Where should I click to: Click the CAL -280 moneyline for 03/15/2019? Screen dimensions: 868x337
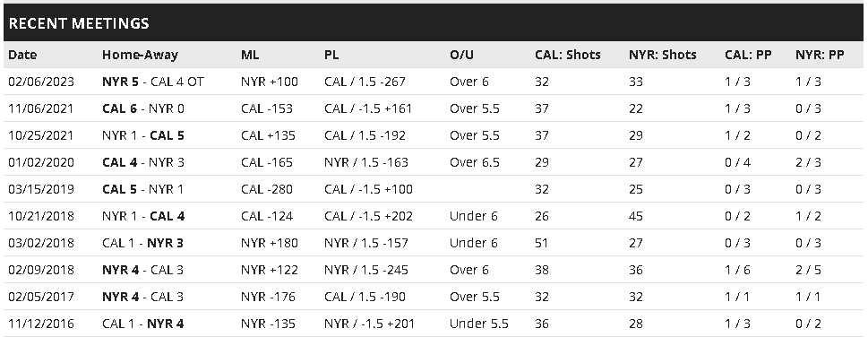(267, 190)
